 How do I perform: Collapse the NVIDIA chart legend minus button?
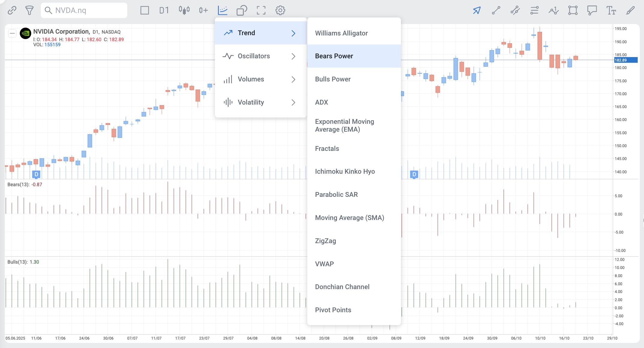[12, 33]
